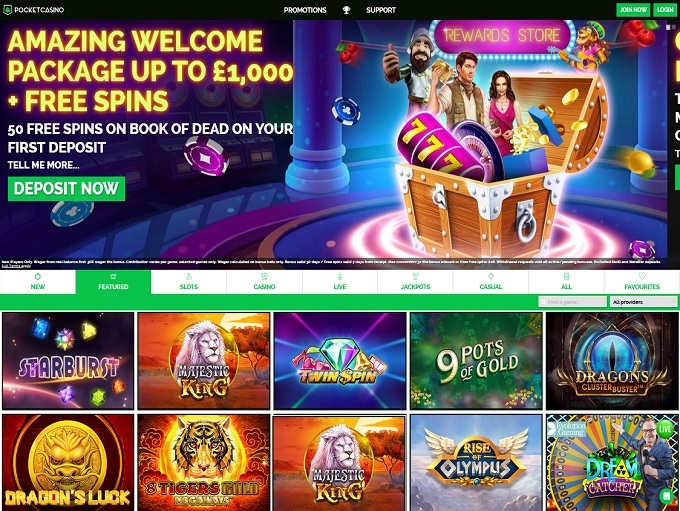Screen dimensions: 680x511
Task: Switch to the All games tab
Action: click(x=566, y=282)
